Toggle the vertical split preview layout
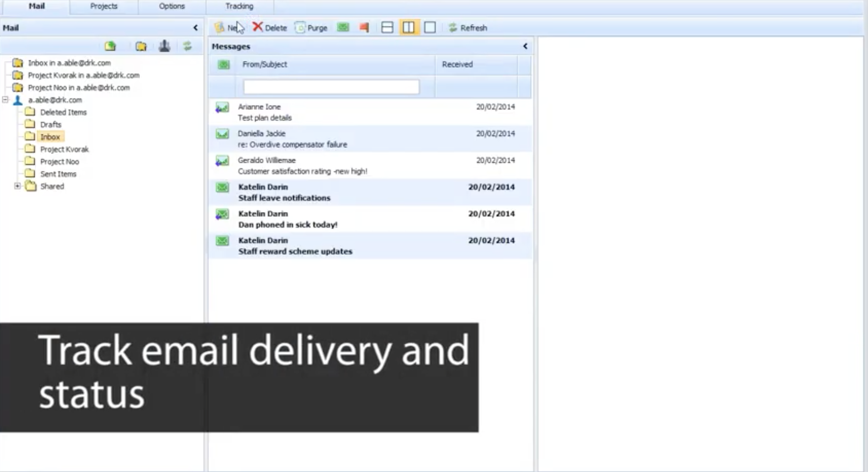Screen dimensions: 868x472 click(x=409, y=27)
